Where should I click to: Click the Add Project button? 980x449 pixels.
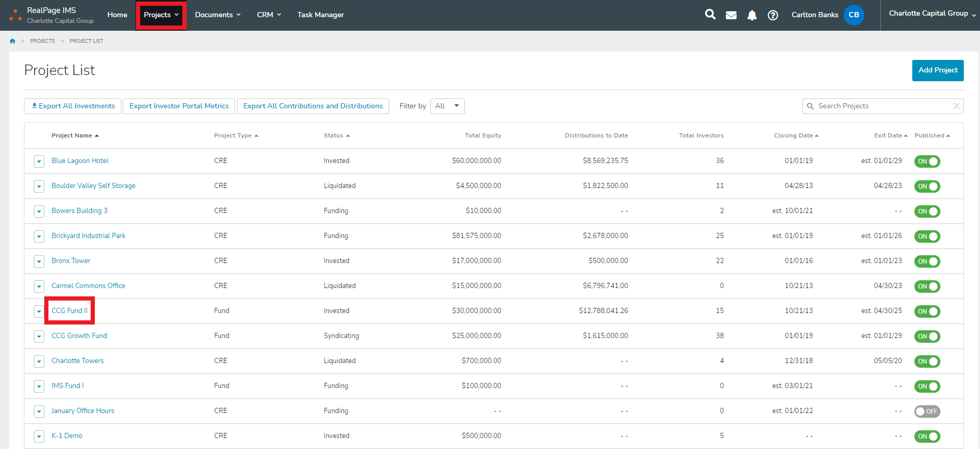[x=937, y=70]
